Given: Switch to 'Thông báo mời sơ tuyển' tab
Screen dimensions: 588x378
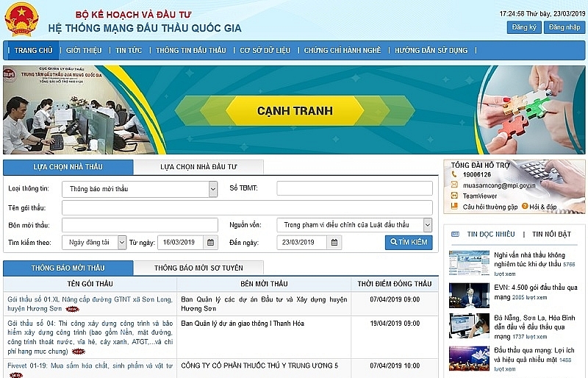Looking at the screenshot, I should (x=198, y=268).
